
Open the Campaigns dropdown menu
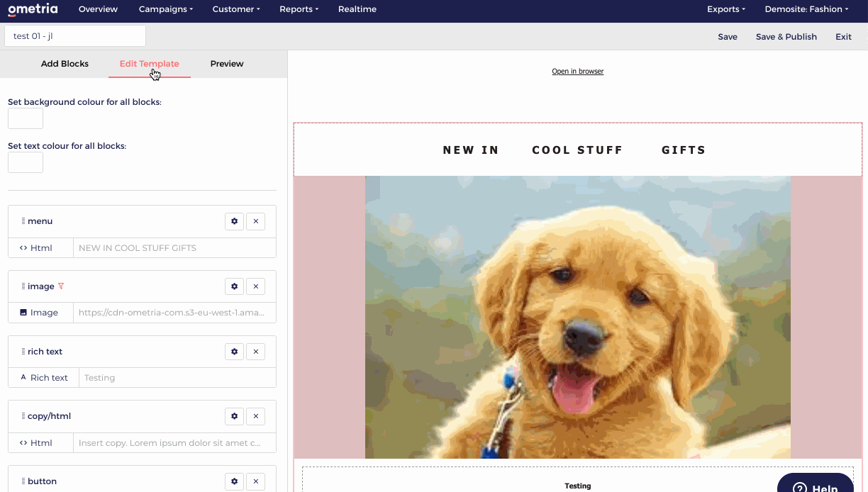166,9
